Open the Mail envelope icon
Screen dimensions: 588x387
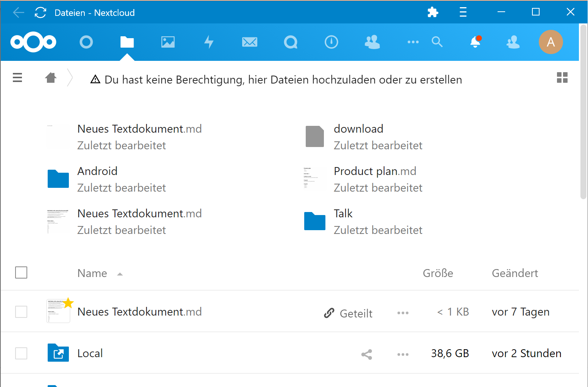[250, 42]
